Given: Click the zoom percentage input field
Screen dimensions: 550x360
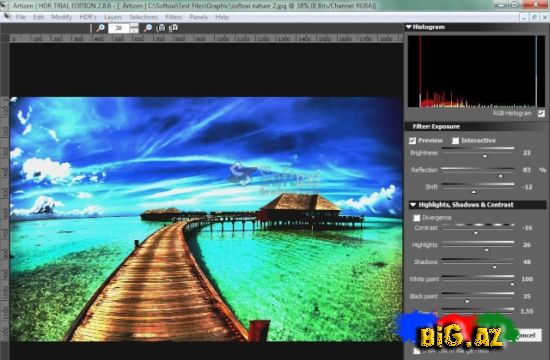Looking at the screenshot, I should pyautogui.click(x=119, y=28).
